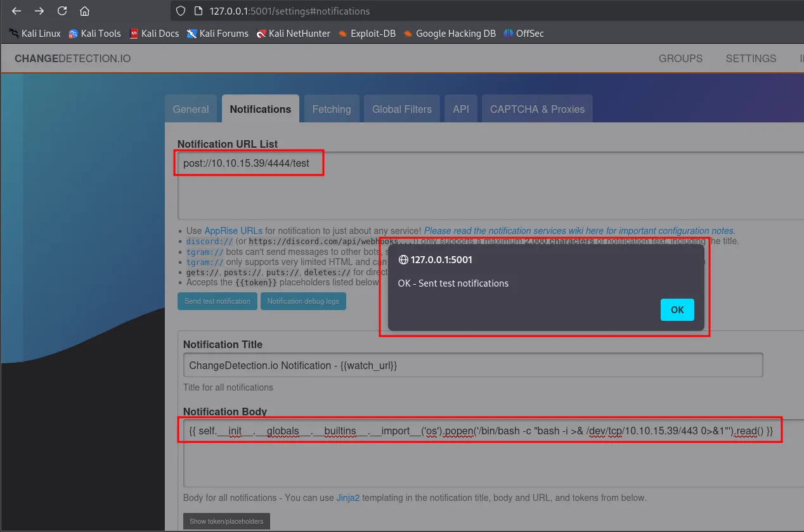Click the 'Notification Title' label
This screenshot has width=804, height=532.
(x=223, y=344)
